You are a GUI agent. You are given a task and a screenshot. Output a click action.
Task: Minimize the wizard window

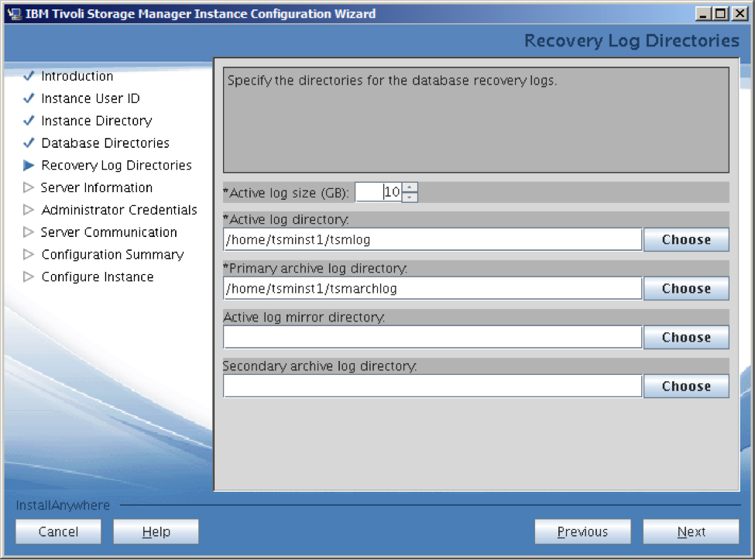pyautogui.click(x=703, y=13)
